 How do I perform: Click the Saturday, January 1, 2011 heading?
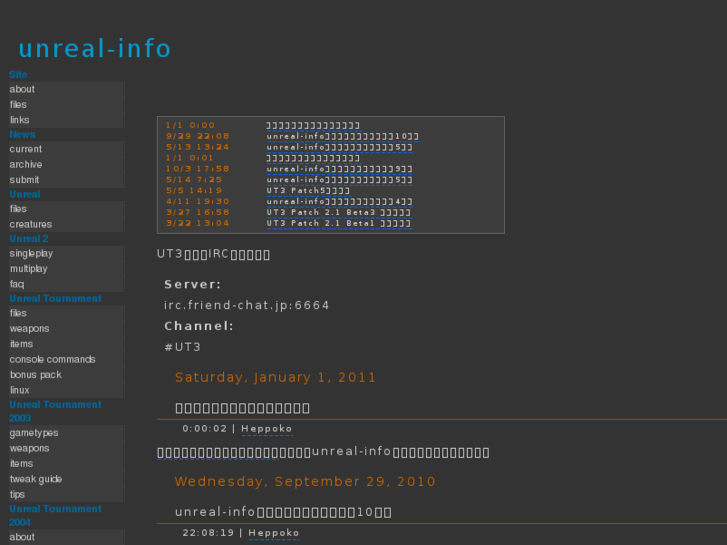coord(275,378)
